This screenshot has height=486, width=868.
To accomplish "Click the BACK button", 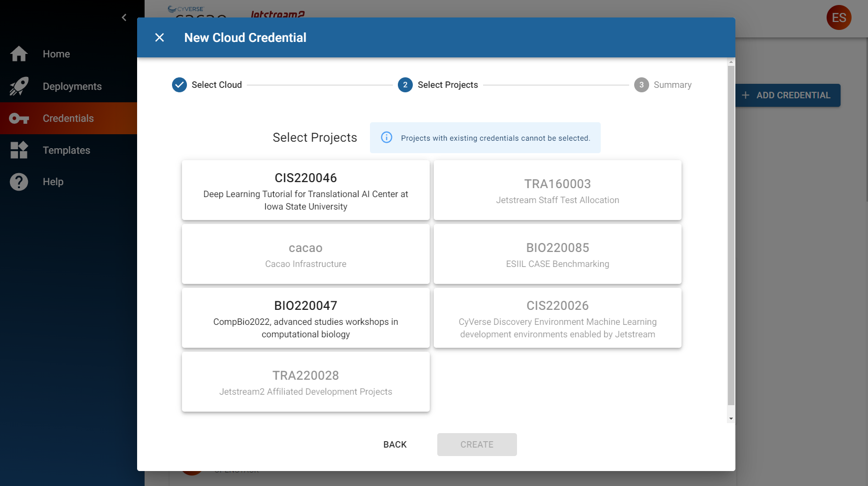I will 395,444.
